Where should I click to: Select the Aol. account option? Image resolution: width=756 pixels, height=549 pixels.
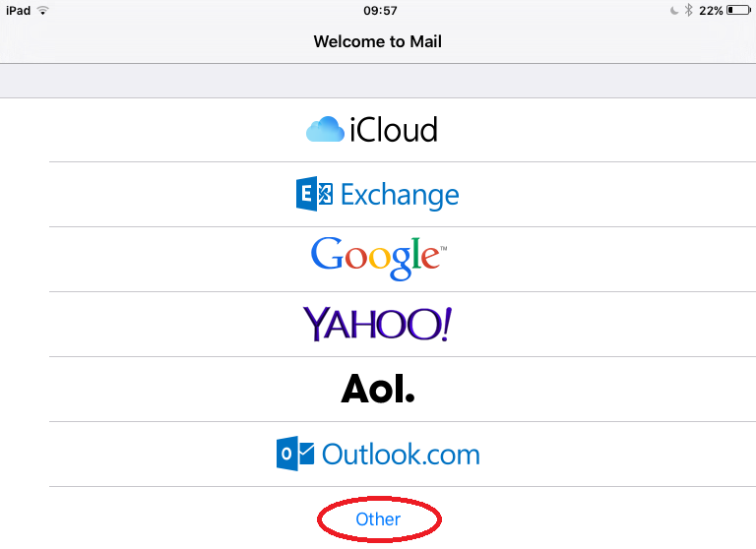tap(378, 390)
